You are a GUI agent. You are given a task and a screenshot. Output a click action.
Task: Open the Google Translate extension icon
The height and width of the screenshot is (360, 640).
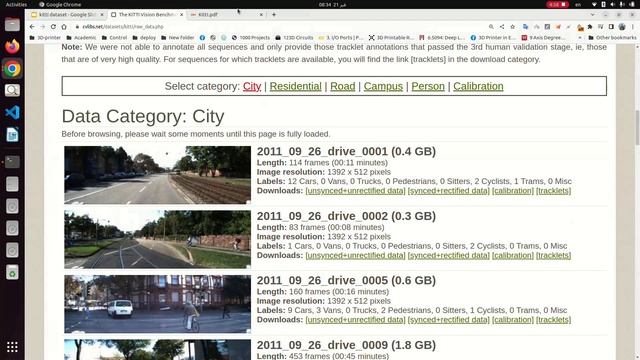[525, 27]
